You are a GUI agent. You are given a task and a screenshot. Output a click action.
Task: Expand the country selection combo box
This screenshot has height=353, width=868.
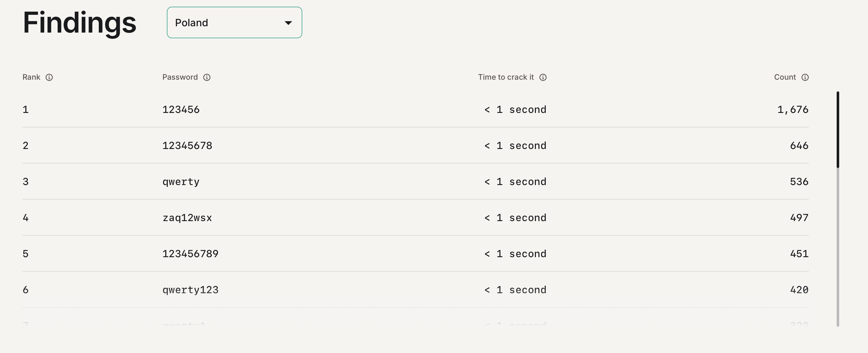tap(234, 22)
